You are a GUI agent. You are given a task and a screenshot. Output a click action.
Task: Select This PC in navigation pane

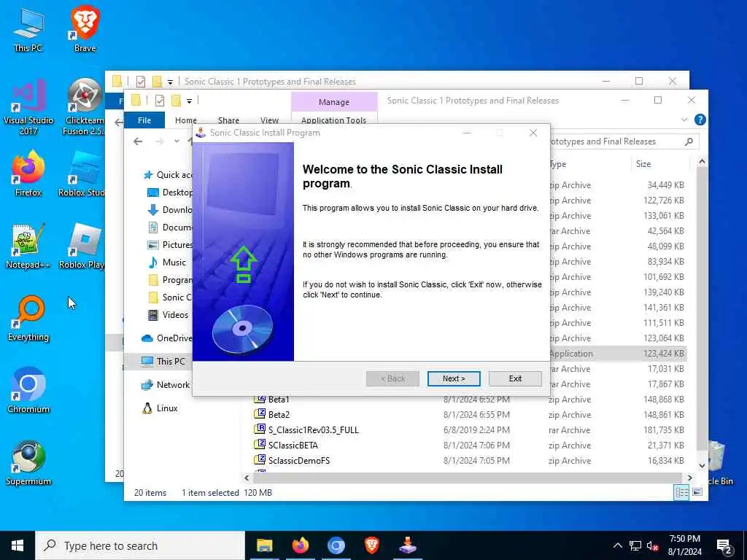[163, 362]
